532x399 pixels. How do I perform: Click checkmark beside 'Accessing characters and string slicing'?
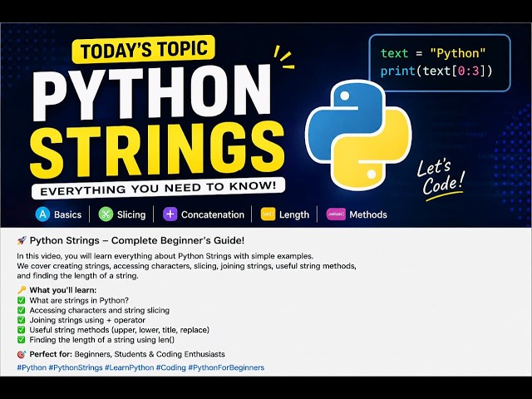(22, 310)
